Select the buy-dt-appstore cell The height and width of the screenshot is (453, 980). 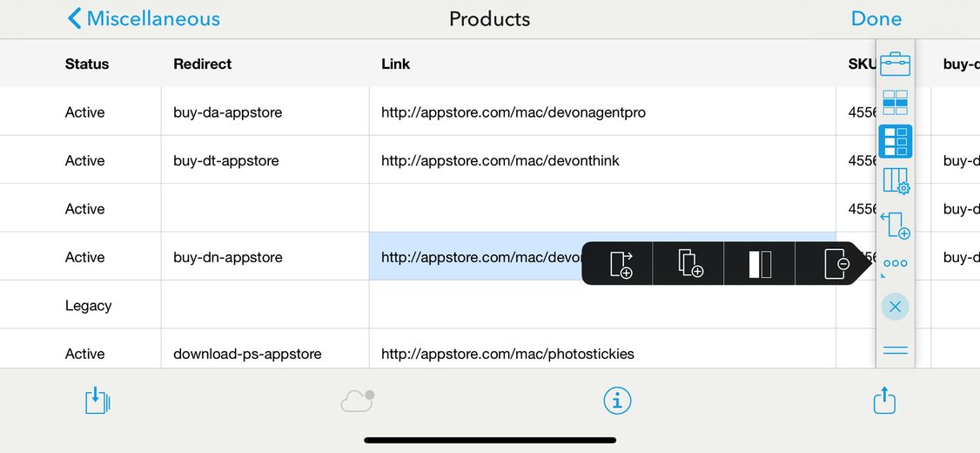tap(265, 161)
